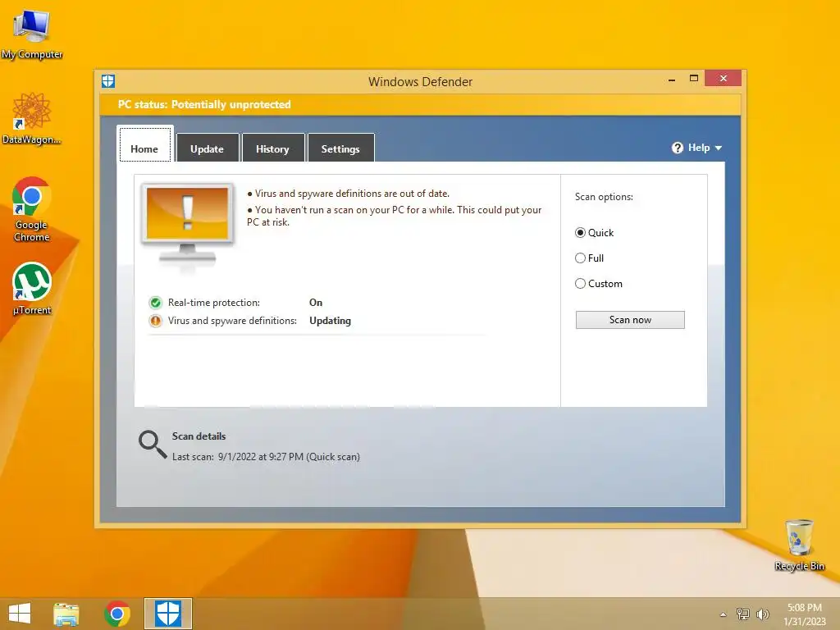
Task: Close the Windows Defender window
Action: (724, 78)
